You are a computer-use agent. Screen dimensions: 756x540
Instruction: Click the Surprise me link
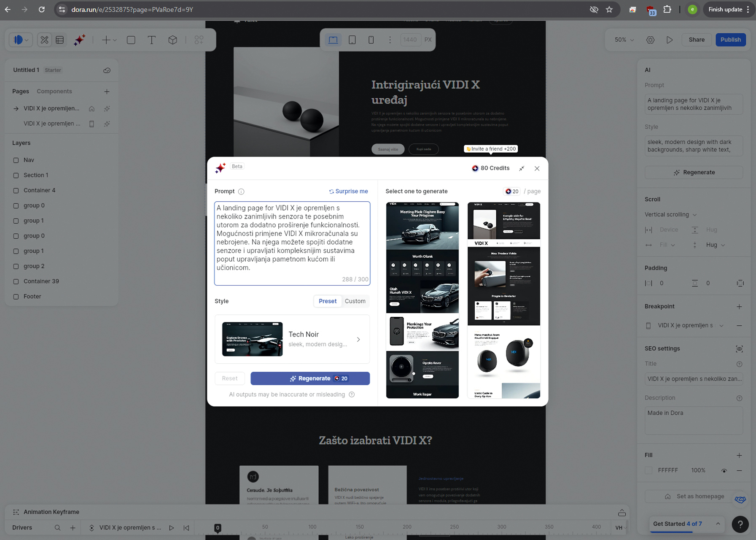pos(348,192)
